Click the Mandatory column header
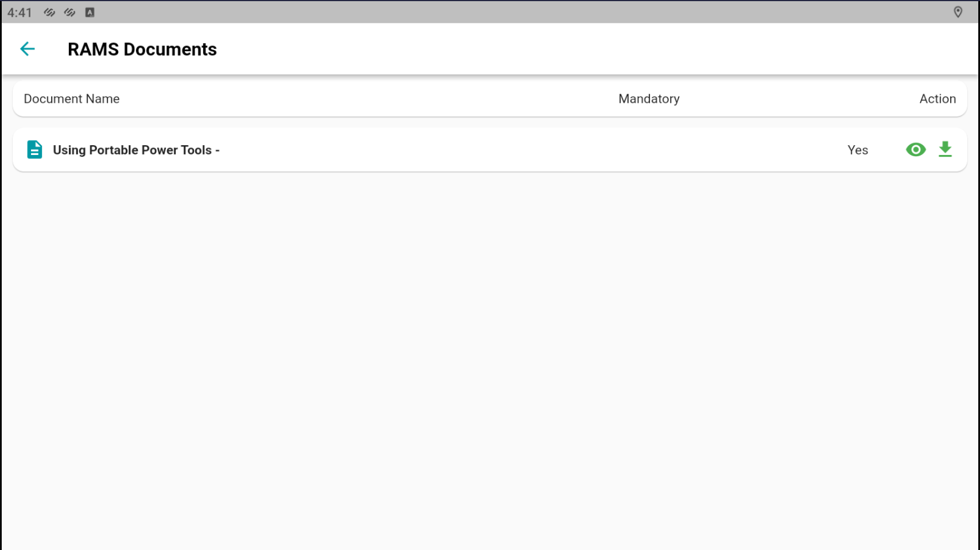Screen dimensions: 980x550 [649, 99]
